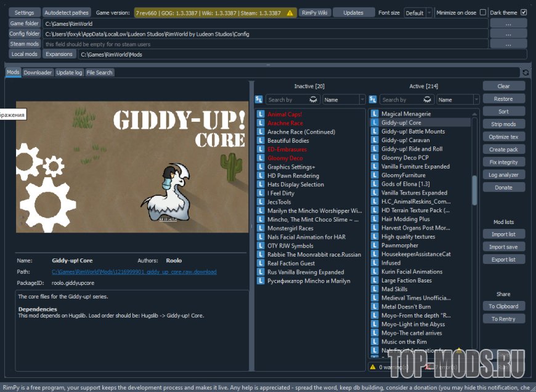Open the Font size dropdown
This screenshot has height=392, width=536.
click(418, 13)
